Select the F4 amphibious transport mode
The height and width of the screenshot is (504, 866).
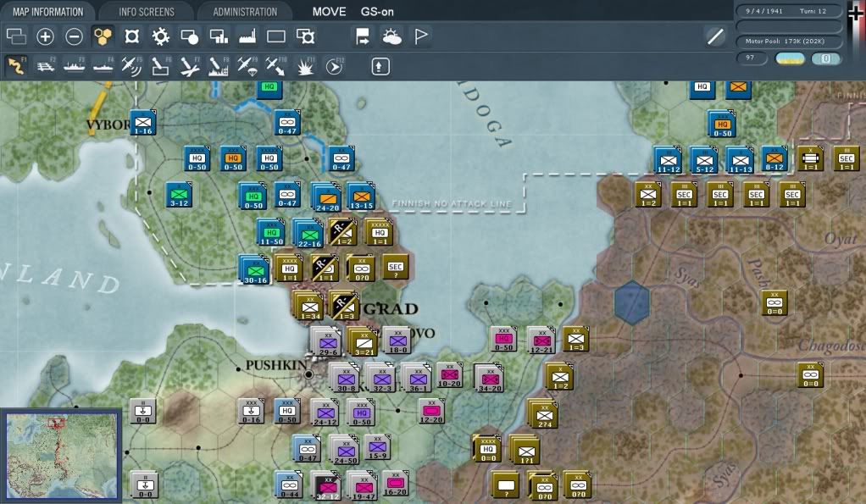tap(103, 66)
